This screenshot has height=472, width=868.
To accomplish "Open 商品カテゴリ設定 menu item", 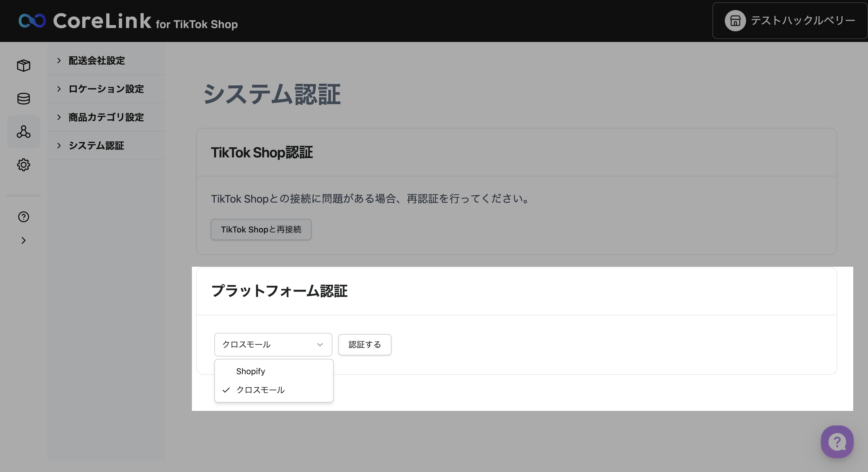I will (106, 117).
